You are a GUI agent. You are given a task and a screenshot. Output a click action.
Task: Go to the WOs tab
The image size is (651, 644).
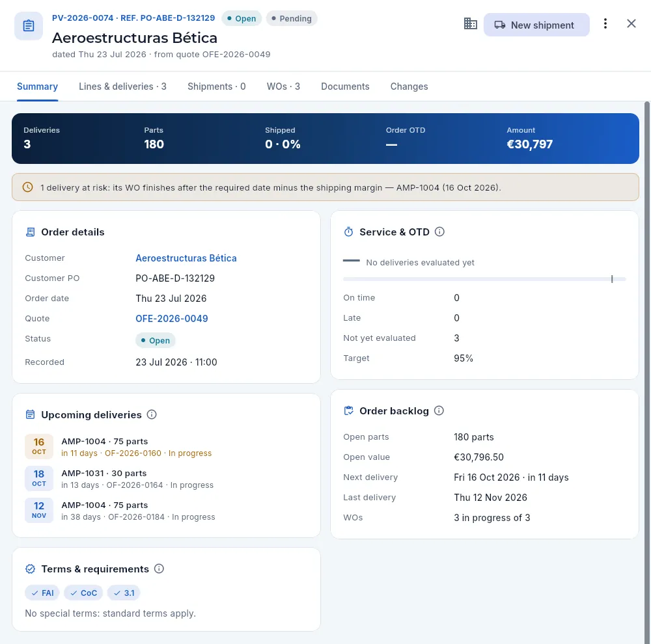[x=283, y=87]
